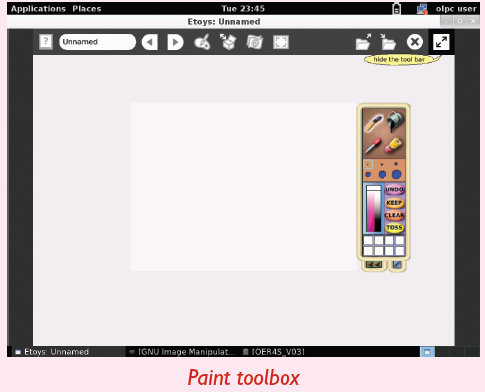The image size is (485, 392).
Task: Click the olpc user menu
Action: point(456,9)
